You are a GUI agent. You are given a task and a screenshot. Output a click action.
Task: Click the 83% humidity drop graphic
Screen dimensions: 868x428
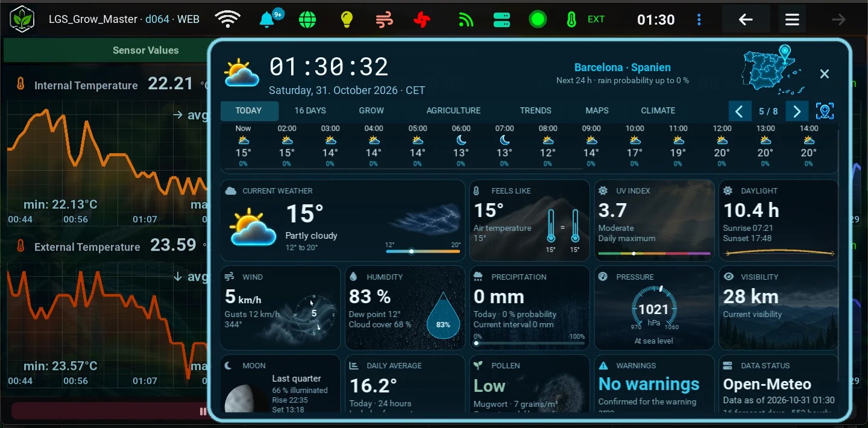443,316
